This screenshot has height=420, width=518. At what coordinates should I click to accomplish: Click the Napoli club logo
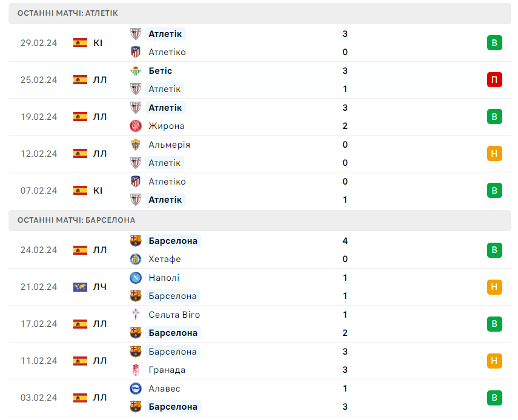coord(136,278)
